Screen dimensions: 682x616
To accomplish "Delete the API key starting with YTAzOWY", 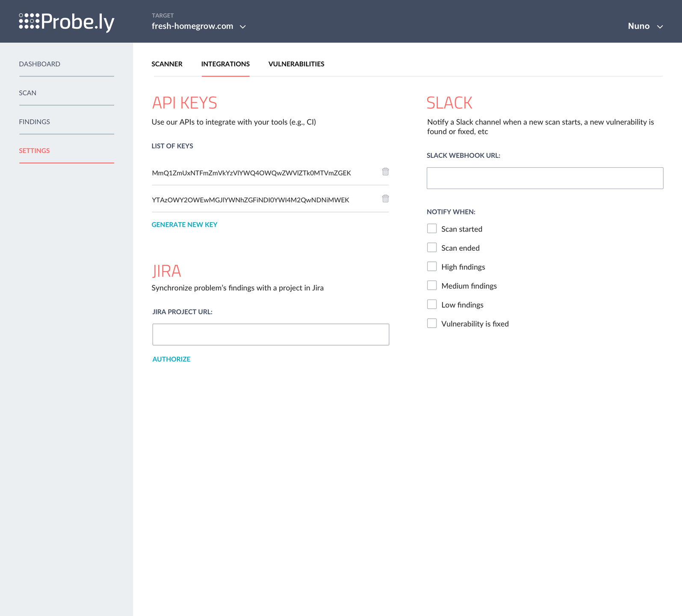I will (x=385, y=198).
